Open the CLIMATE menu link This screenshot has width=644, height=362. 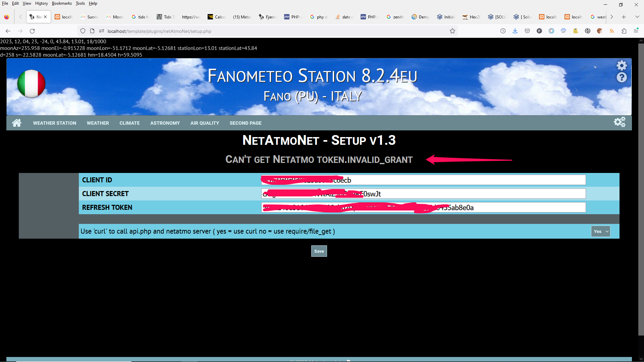pos(129,123)
